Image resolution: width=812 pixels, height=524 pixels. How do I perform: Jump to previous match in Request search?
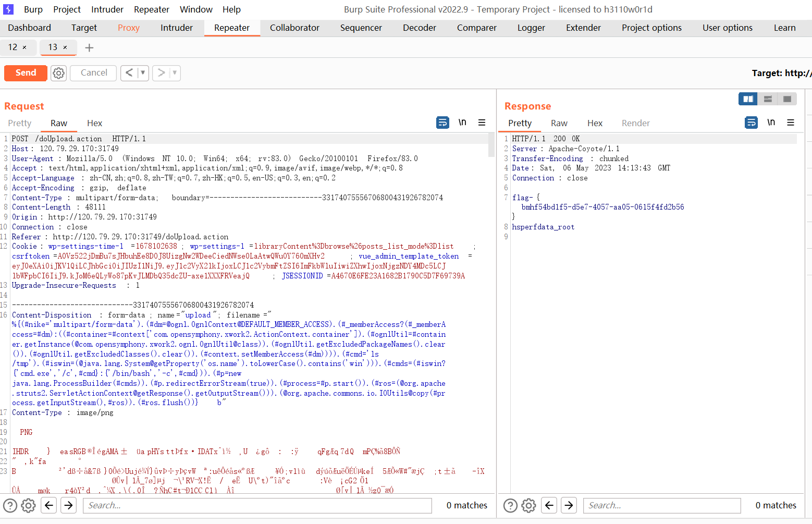click(x=49, y=505)
